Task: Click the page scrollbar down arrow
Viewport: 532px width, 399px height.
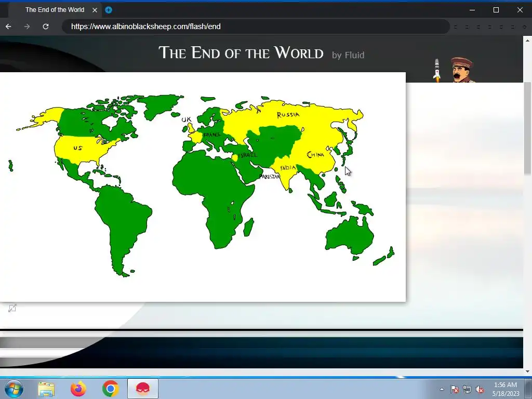Action: tap(528, 371)
